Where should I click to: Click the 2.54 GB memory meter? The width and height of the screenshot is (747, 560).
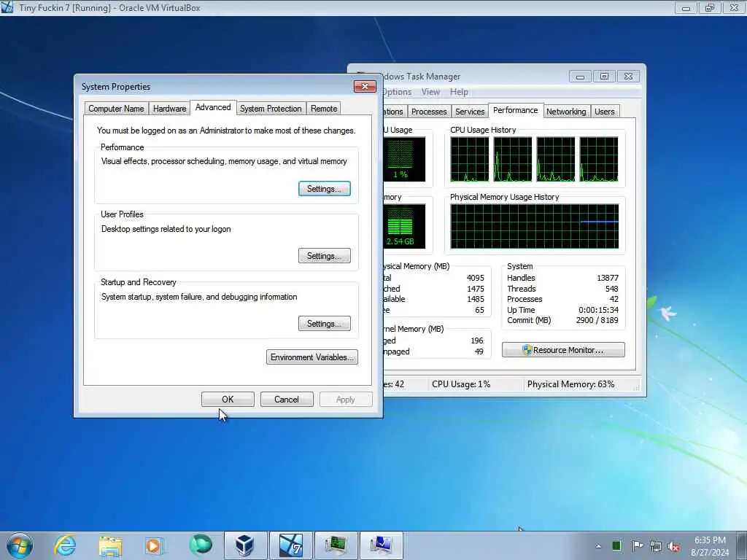404,227
